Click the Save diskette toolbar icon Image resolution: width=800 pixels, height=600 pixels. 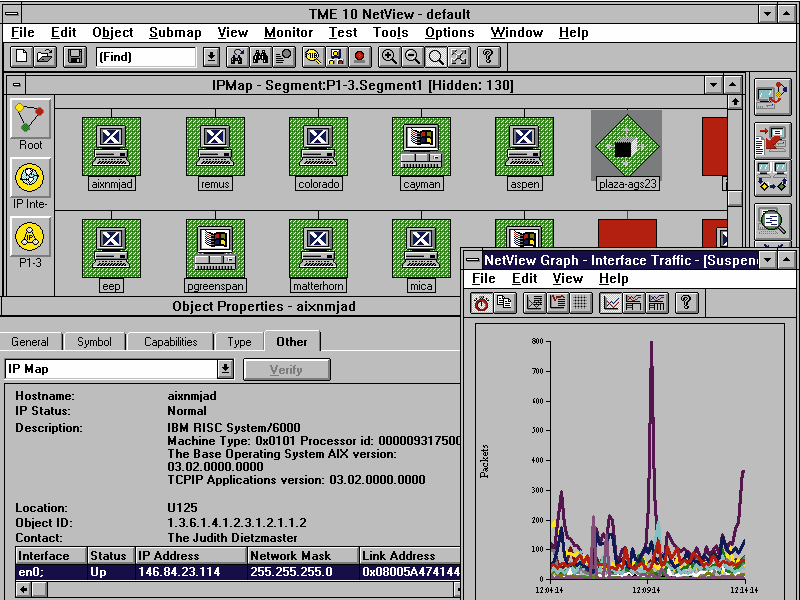pos(75,57)
